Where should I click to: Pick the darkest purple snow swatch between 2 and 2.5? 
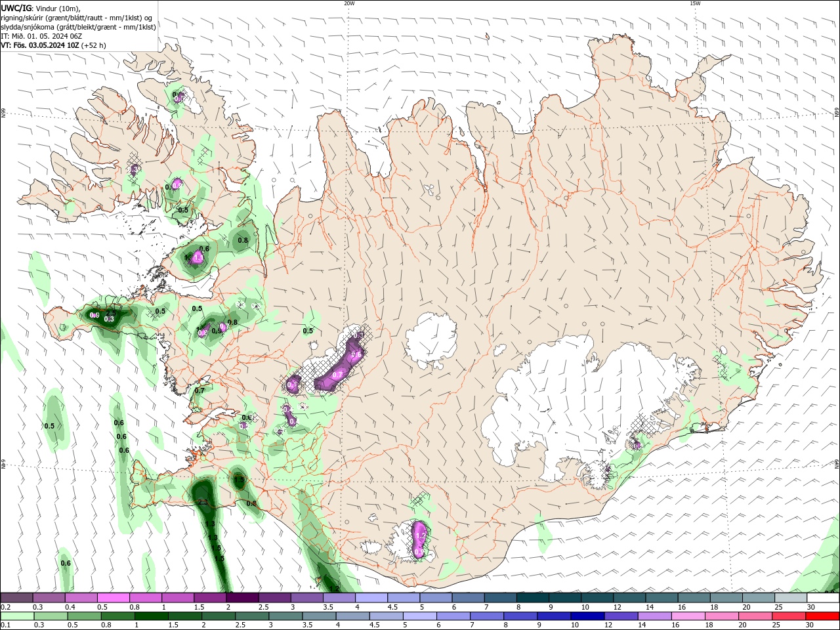[242, 598]
